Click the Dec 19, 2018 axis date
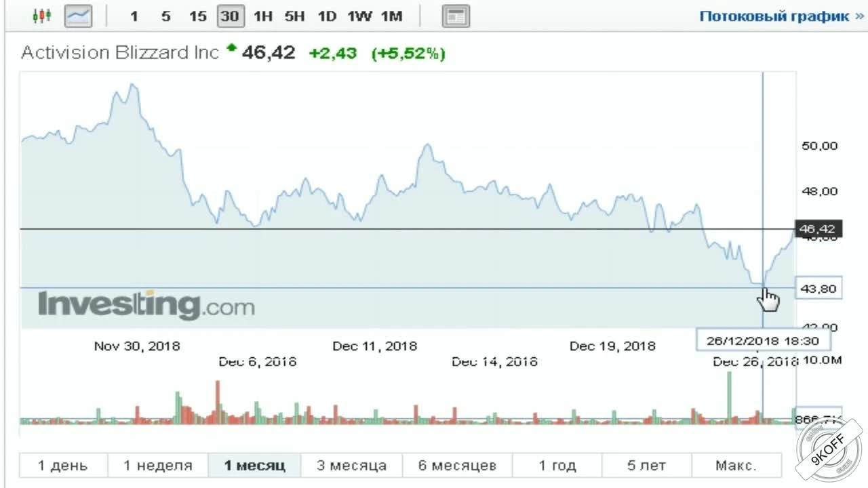Viewport: 868px width, 488px height. (x=612, y=346)
